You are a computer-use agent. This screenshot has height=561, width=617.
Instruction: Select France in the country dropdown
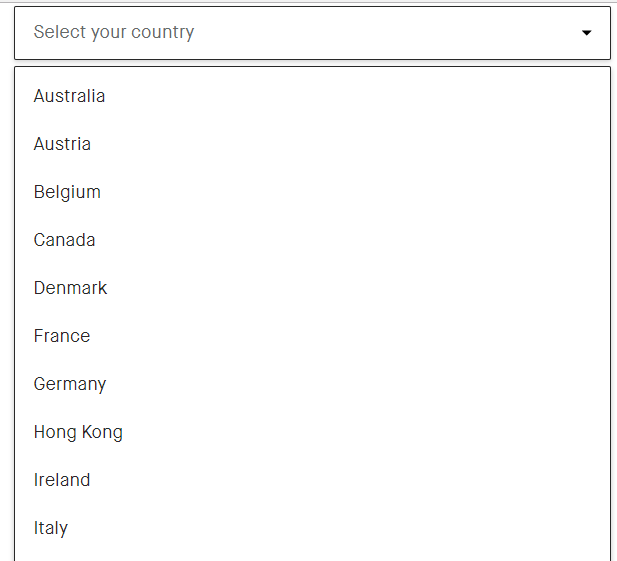click(62, 336)
